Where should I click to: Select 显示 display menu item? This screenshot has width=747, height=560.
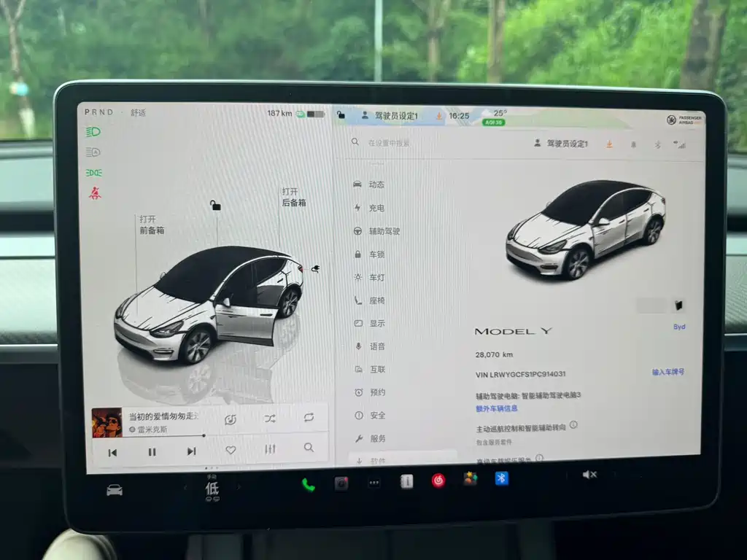point(370,323)
